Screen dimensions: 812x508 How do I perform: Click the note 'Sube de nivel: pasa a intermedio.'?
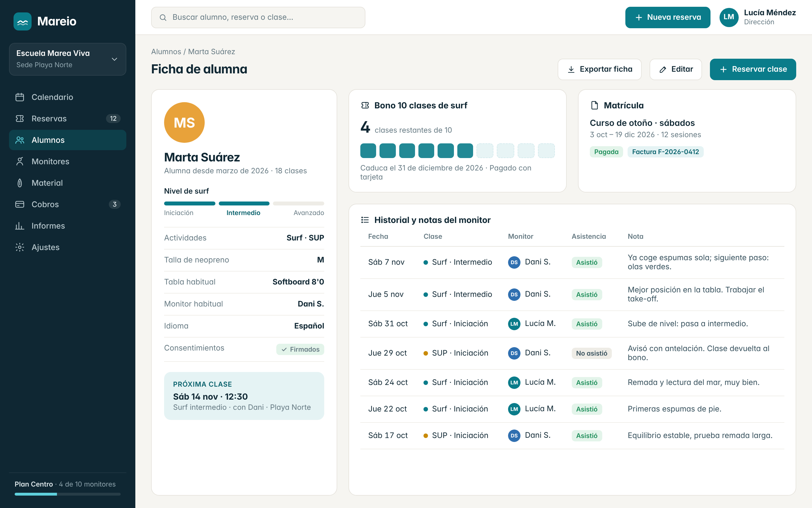[688, 324]
